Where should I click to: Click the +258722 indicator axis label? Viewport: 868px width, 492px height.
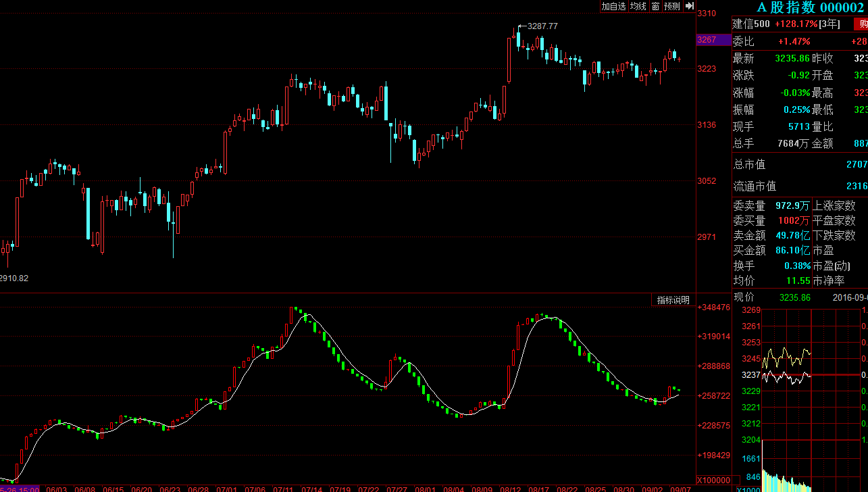point(714,395)
